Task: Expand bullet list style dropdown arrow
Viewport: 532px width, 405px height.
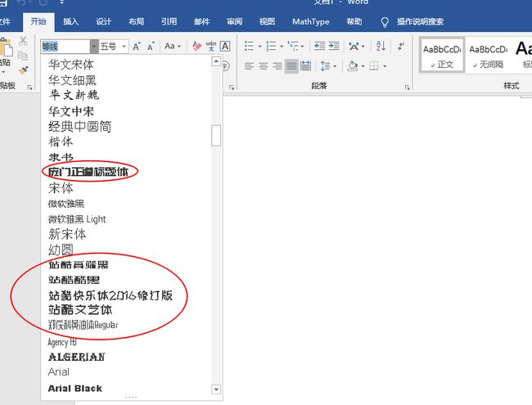Action: pyautogui.click(x=259, y=46)
